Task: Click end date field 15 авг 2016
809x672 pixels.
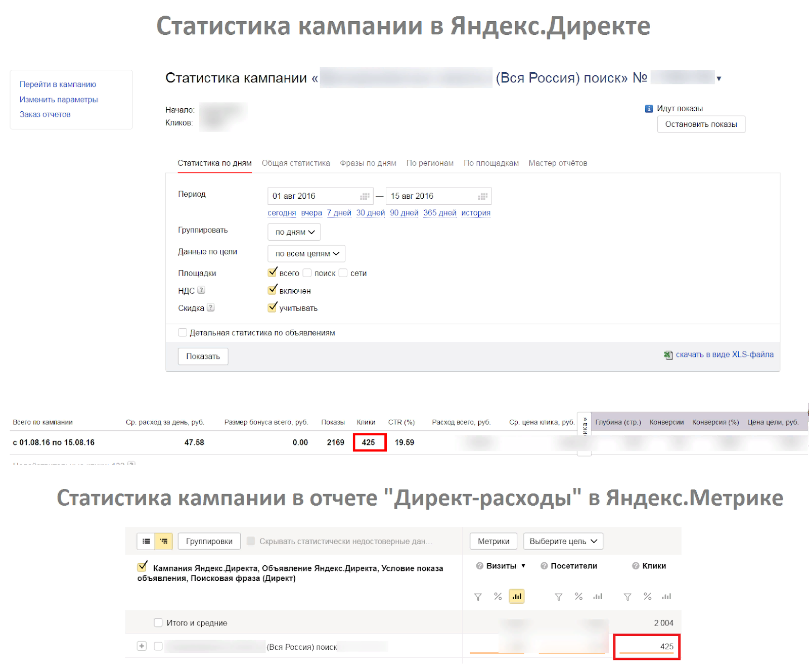Action: (438, 196)
